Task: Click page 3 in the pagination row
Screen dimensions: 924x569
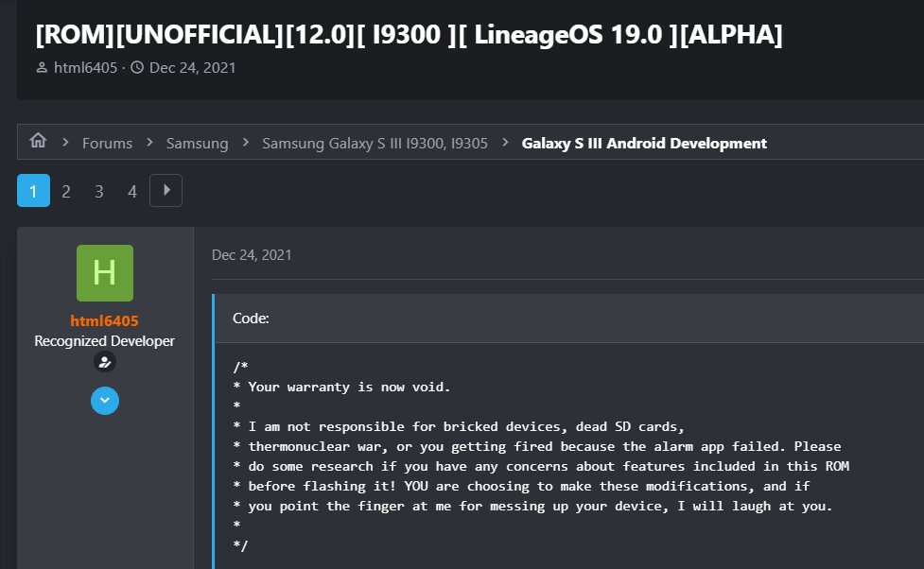Action: click(x=99, y=190)
